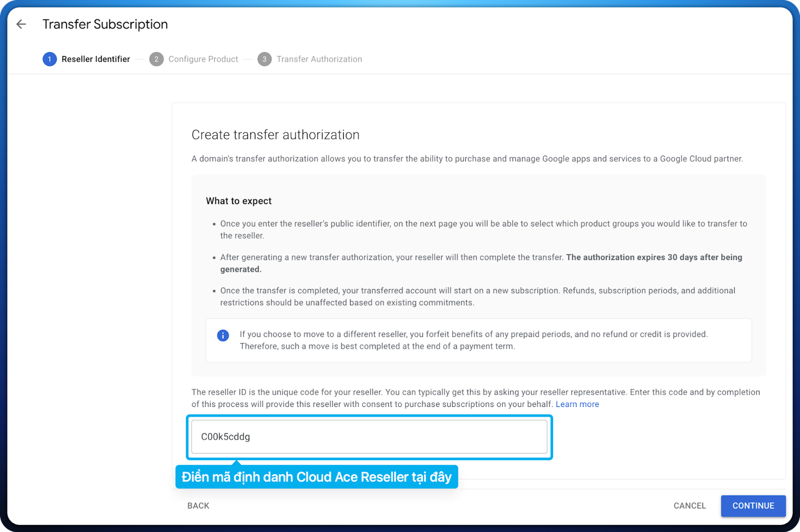Screen dimensions: 800x532
Task: Click the info notice about forfeiting prepaid benefits
Action: pos(475,340)
